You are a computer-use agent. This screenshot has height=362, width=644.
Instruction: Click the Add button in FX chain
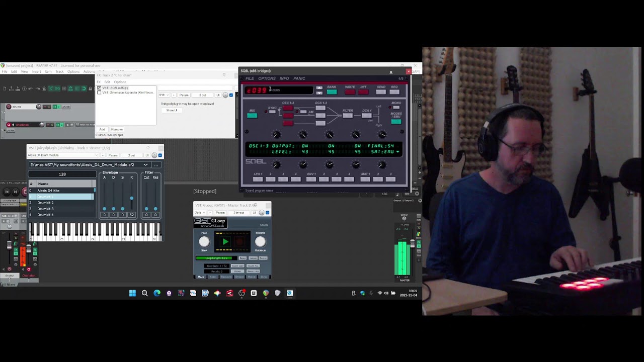tap(102, 129)
